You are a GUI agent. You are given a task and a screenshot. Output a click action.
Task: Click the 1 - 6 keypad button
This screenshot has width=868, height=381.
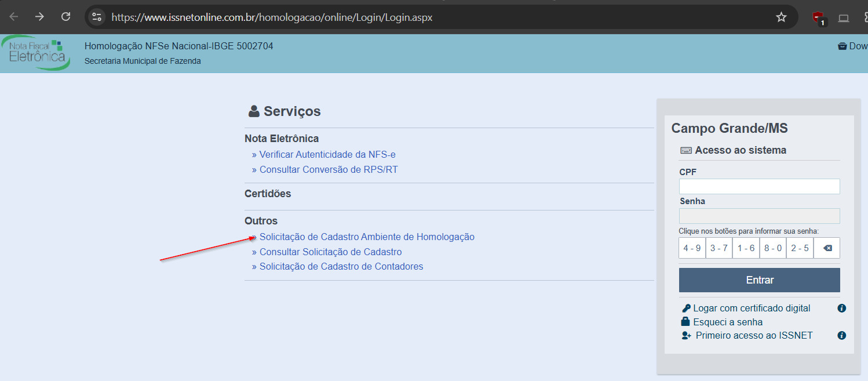746,248
